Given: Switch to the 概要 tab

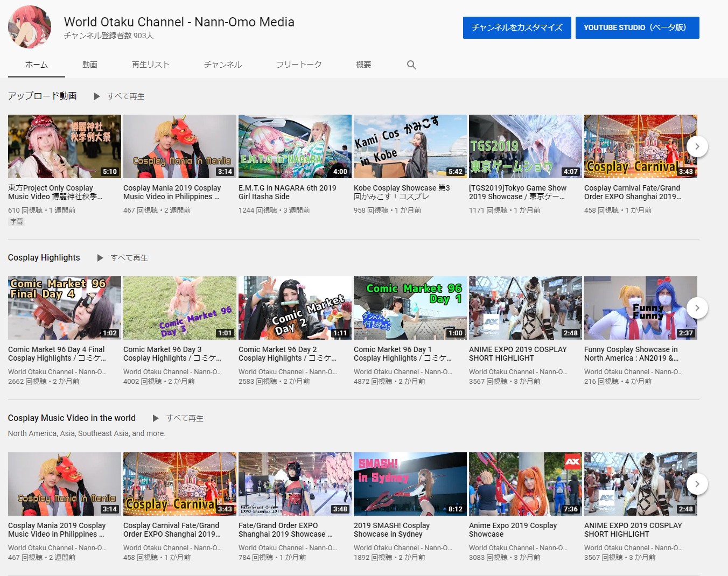Looking at the screenshot, I should pos(363,65).
